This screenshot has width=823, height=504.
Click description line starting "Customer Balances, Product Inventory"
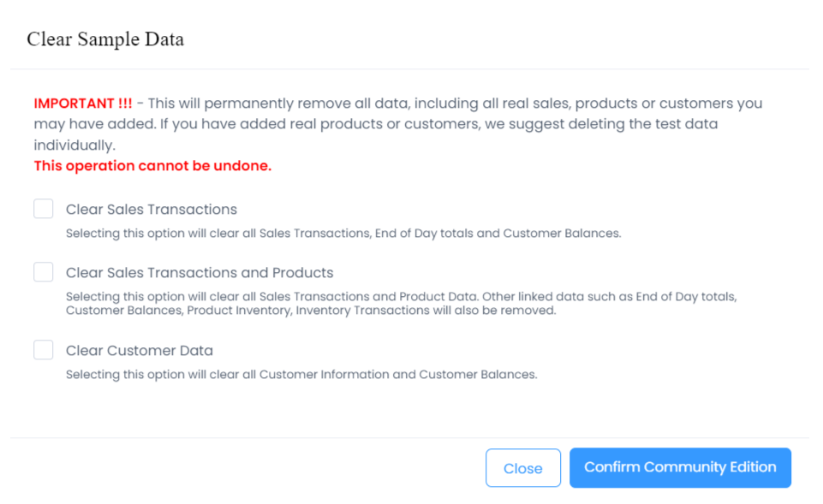311,311
